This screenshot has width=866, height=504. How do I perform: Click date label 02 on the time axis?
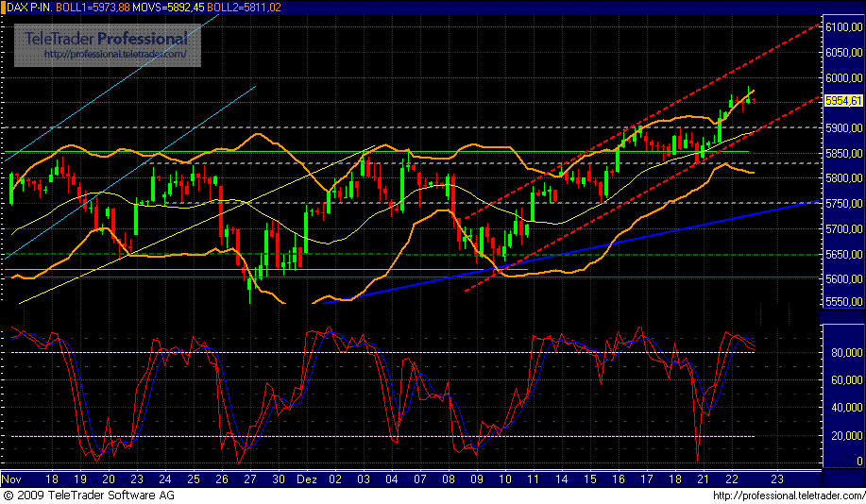click(335, 479)
